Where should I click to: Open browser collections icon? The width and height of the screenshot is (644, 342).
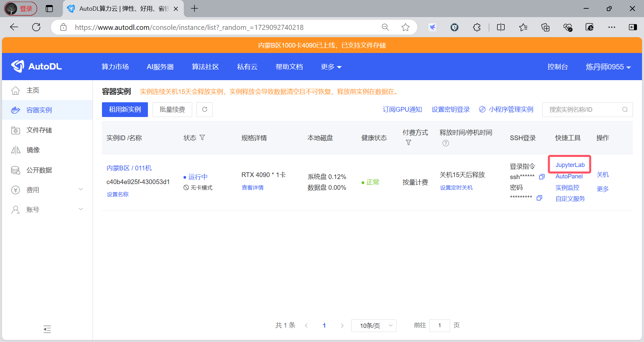(545, 27)
